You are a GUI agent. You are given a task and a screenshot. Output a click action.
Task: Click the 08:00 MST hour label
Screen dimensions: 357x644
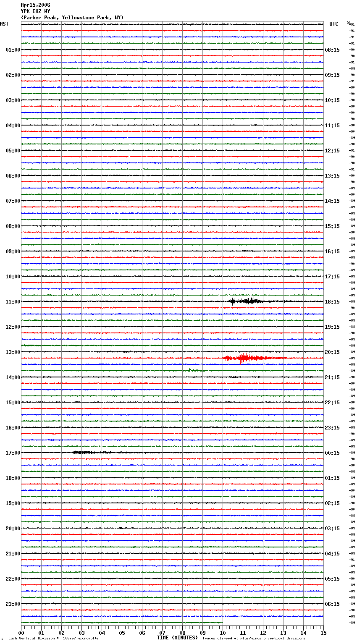pyautogui.click(x=13, y=226)
